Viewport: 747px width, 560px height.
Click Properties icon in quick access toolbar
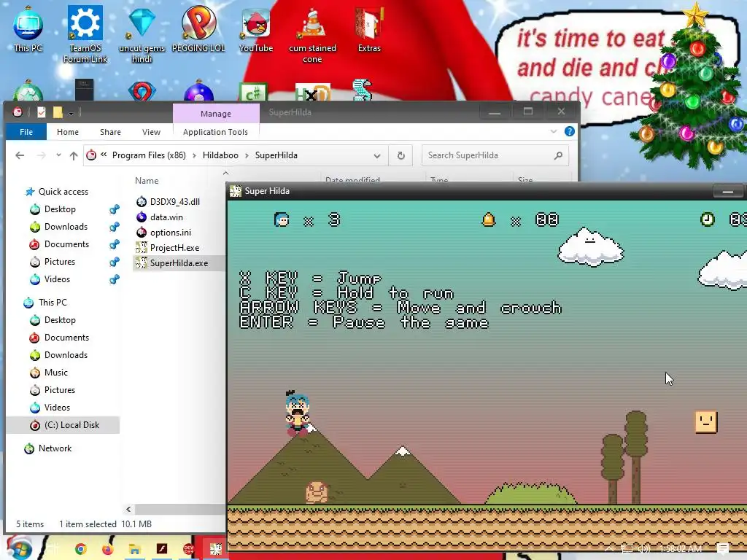pyautogui.click(x=42, y=112)
